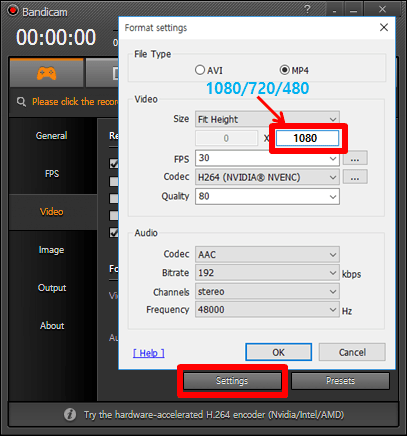Image resolution: width=407 pixels, height=436 pixels.
Task: Open the FPS sidebar tab
Action: point(52,174)
